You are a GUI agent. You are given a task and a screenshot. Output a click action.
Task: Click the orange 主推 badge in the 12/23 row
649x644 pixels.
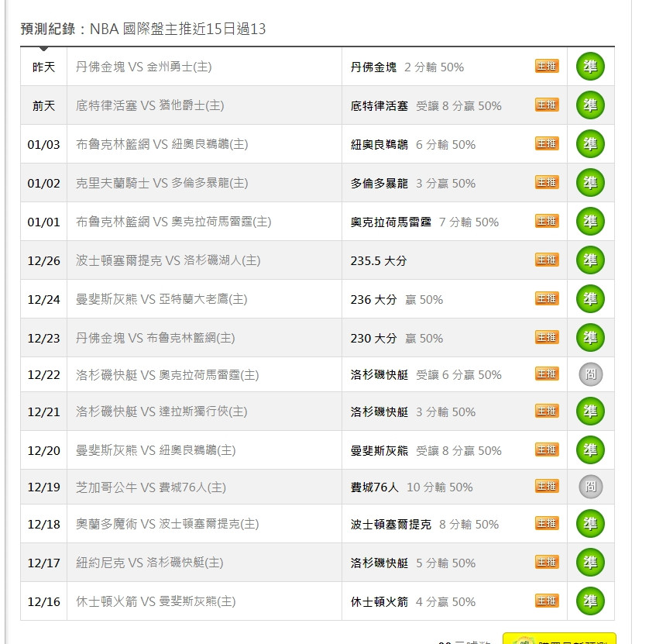(x=547, y=337)
